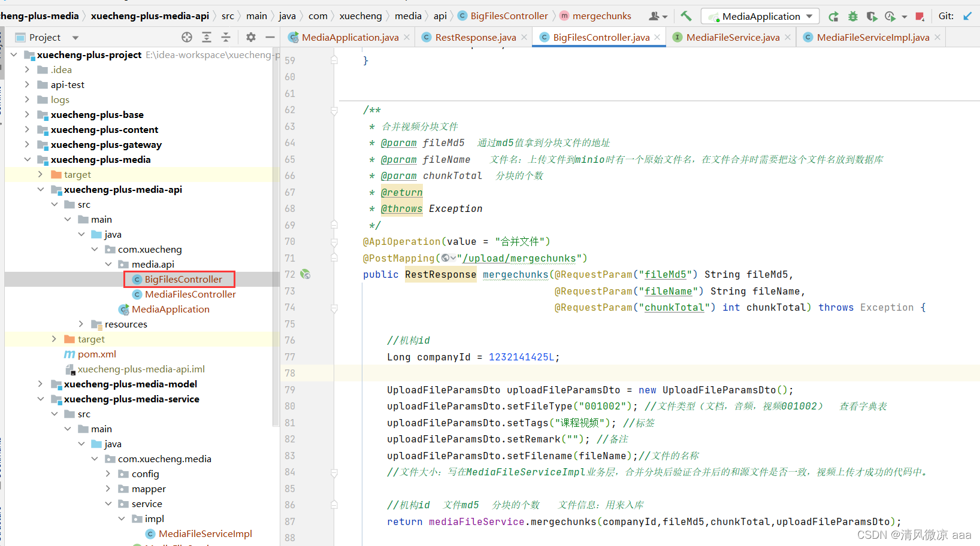Click the green Rerun application icon
Viewport: 980px width, 546px height.
[833, 16]
